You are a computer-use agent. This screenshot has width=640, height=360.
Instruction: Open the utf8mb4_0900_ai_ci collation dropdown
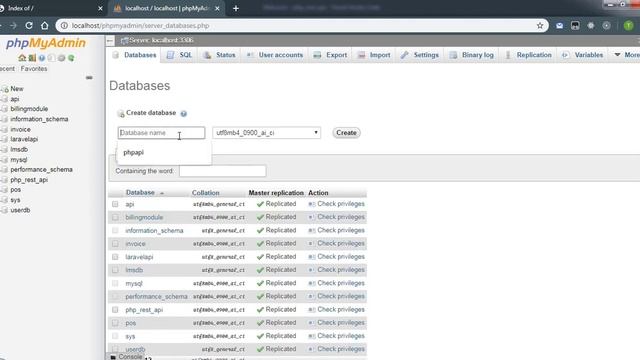tap(267, 133)
